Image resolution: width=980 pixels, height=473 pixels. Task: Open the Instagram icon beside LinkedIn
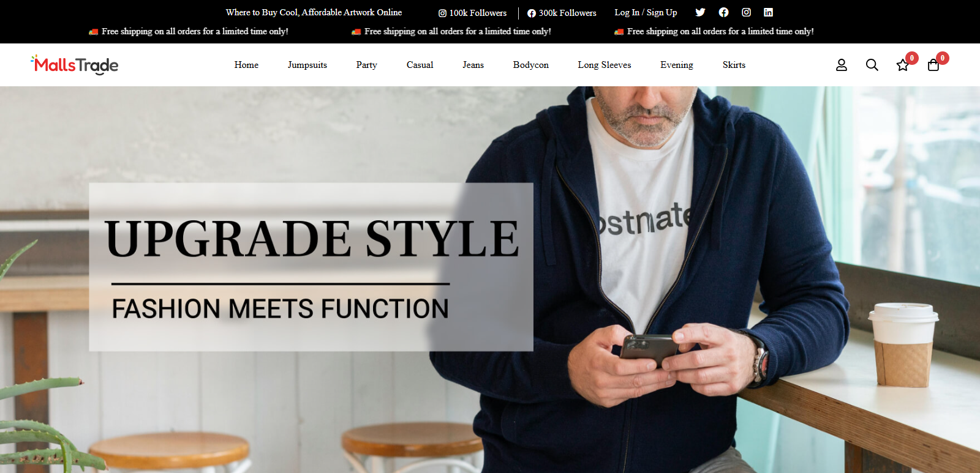746,12
